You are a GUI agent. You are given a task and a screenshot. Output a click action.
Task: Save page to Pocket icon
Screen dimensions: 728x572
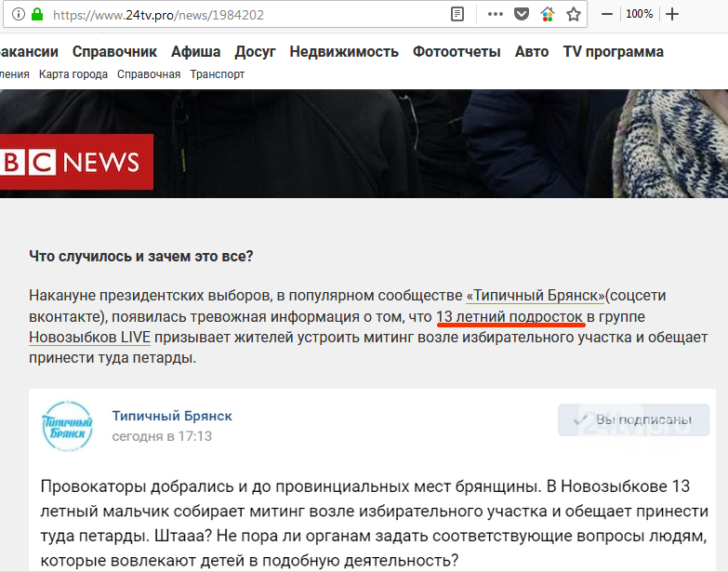(x=522, y=14)
